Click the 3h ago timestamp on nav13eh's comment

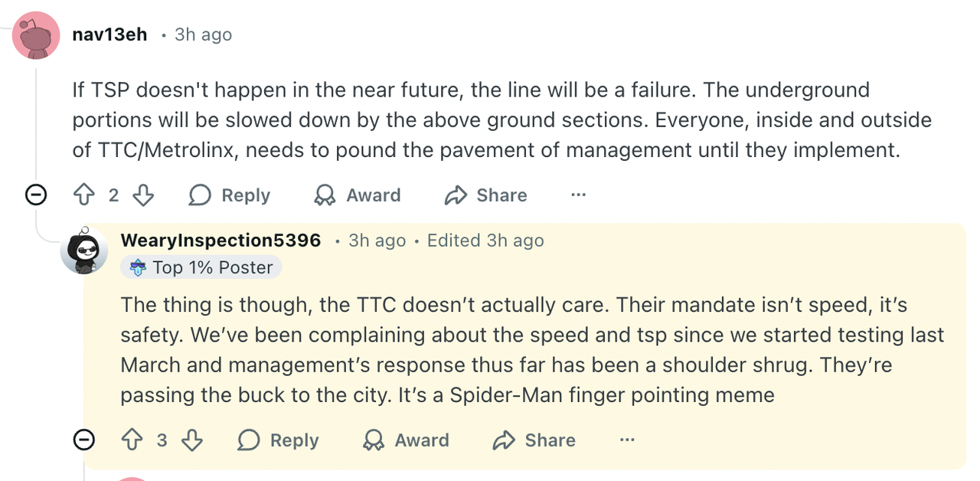coord(203,34)
